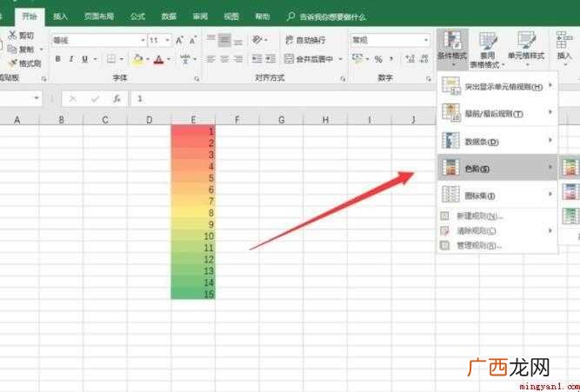Click Decrease Font Size icon
The image size is (580, 392).
[x=193, y=40]
